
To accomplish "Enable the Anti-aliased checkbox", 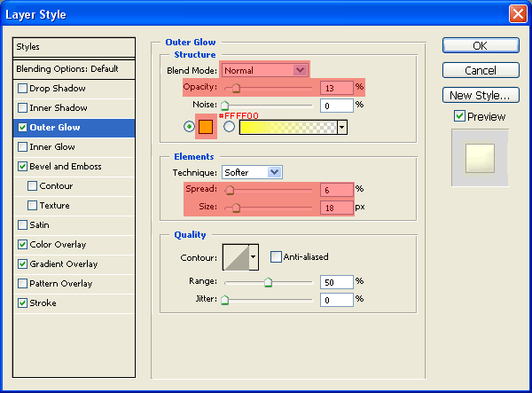I will (276, 257).
